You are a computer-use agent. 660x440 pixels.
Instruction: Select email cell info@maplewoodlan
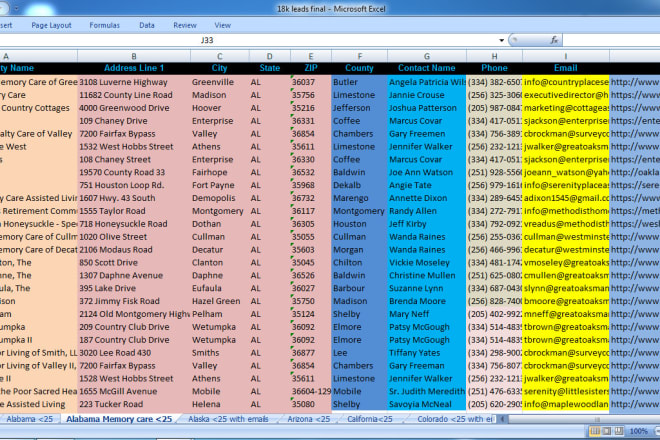coord(566,404)
